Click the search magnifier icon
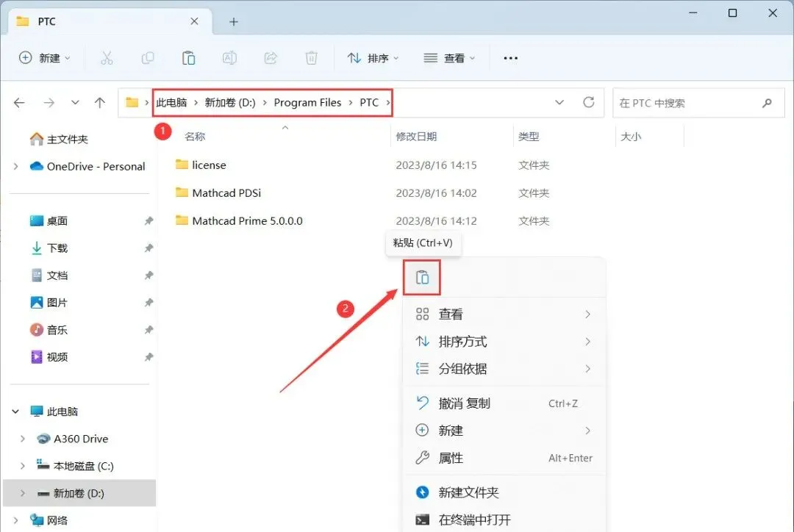 (x=767, y=103)
